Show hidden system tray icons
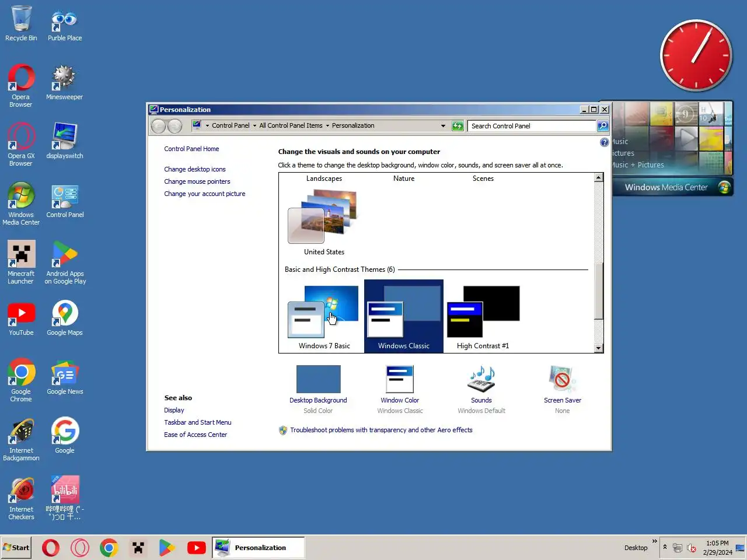 tap(665, 547)
